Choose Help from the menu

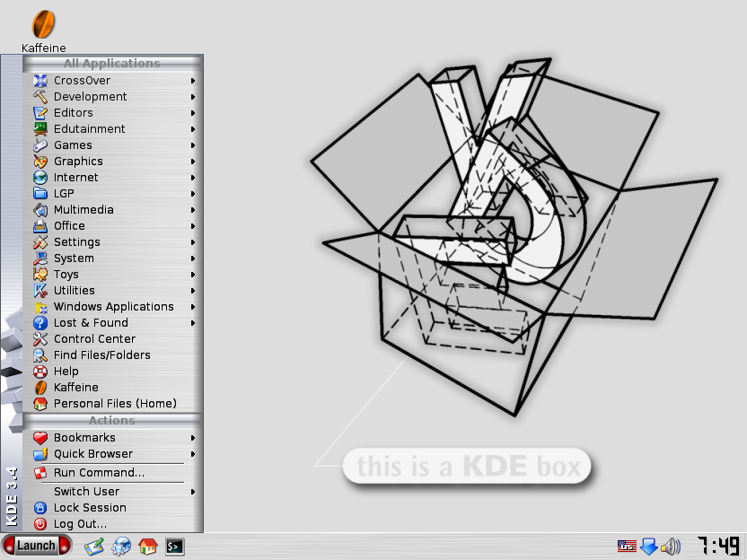113,372
